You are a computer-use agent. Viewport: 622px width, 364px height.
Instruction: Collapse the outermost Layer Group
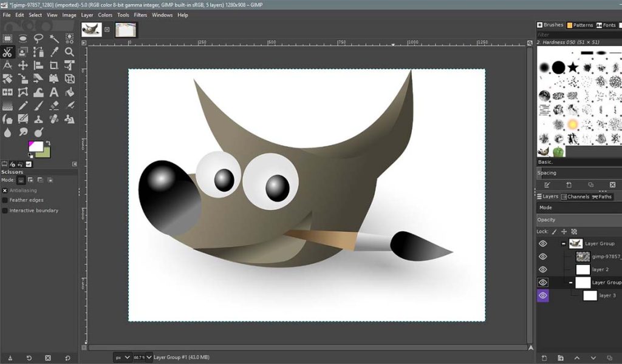point(563,244)
